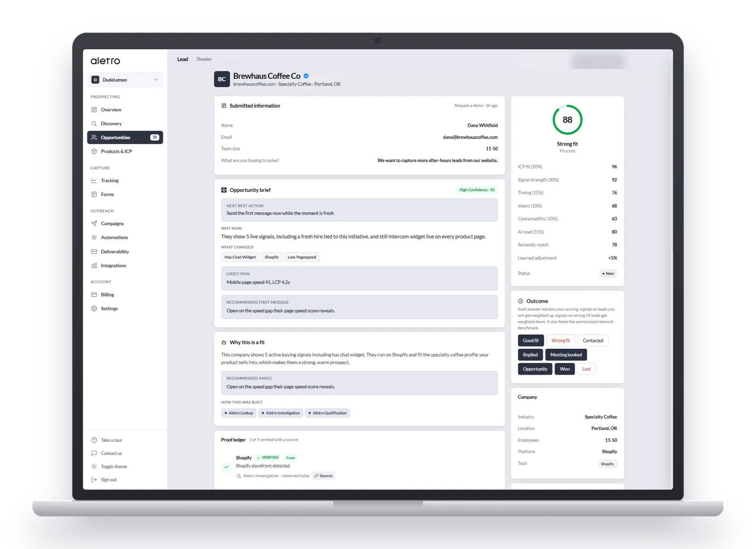Click the Aletro Investigation chip

281,413
